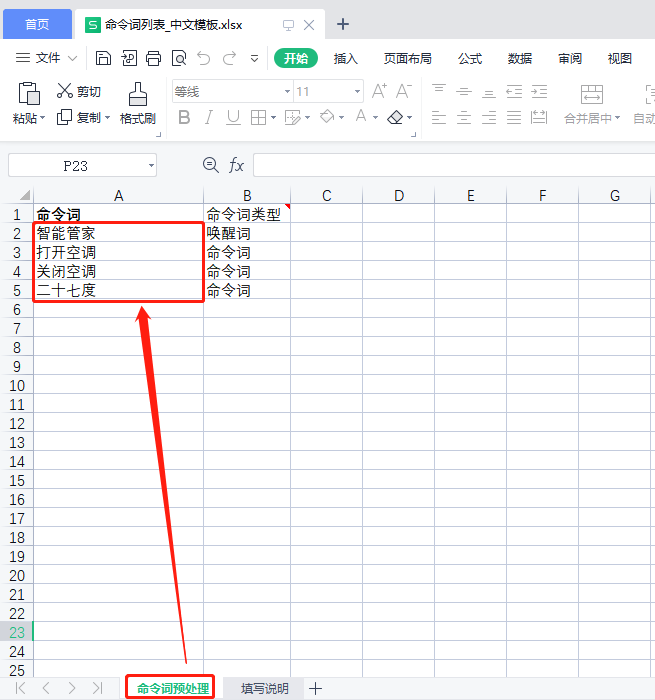The height and width of the screenshot is (700, 655).
Task: Click the Print icon
Action: pos(154,58)
